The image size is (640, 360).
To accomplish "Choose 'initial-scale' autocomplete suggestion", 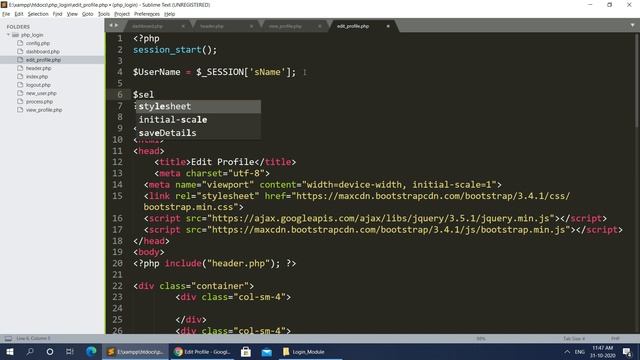I will coord(198,120).
